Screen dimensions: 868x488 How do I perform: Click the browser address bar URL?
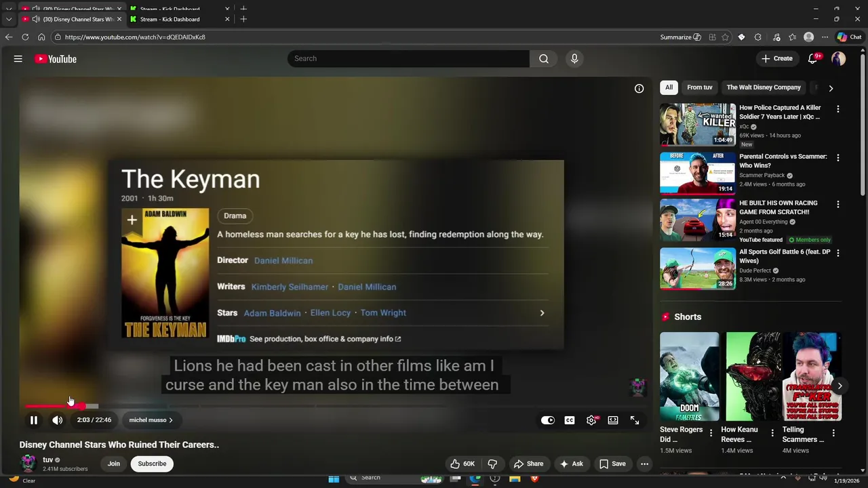pyautogui.click(x=135, y=37)
